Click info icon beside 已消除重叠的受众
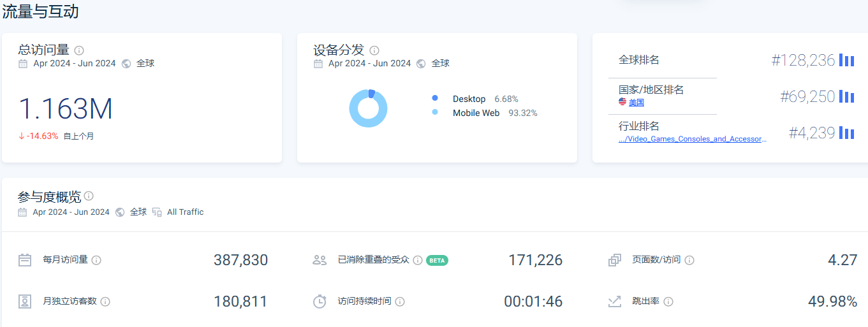This screenshot has height=327, width=868. 418,260
